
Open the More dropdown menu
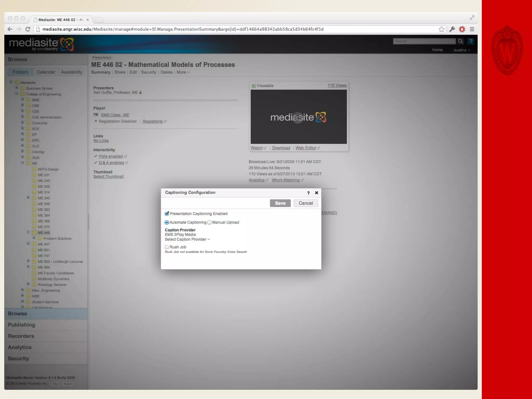[x=183, y=72]
